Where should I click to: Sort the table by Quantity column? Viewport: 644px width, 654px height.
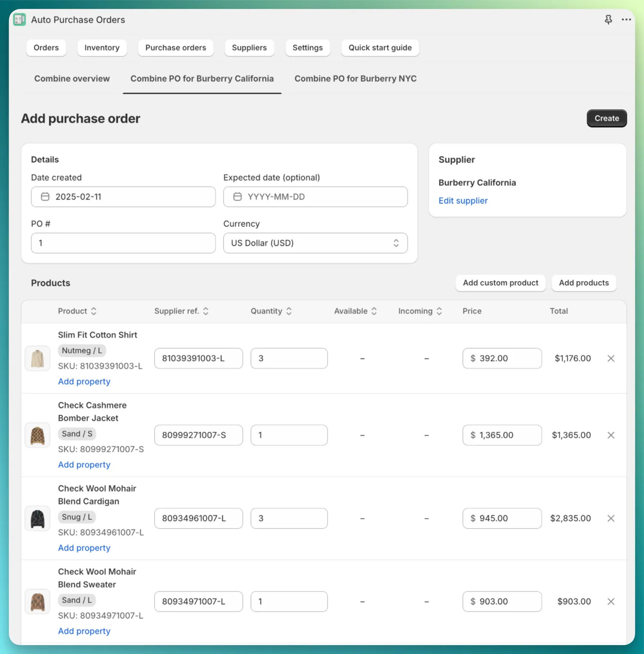click(271, 311)
